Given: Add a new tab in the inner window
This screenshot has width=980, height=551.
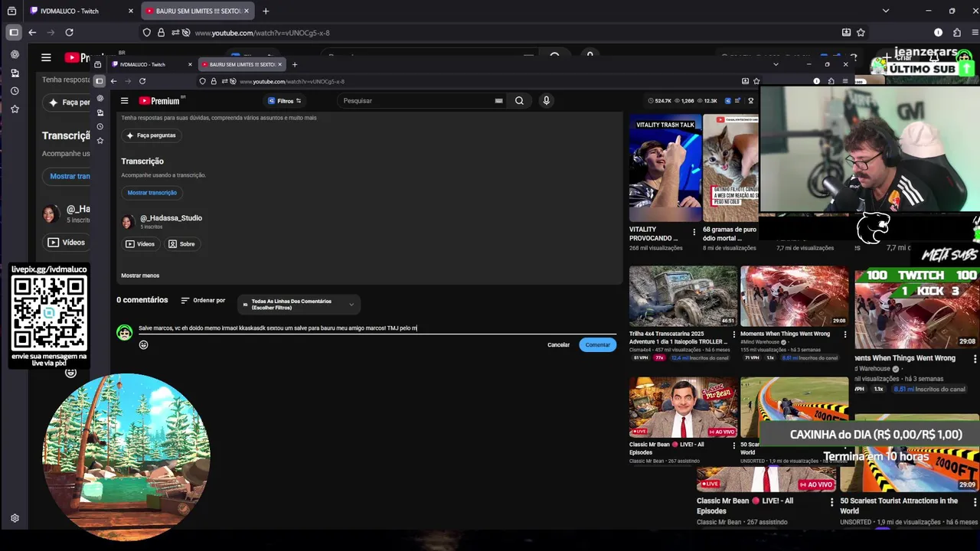Looking at the screenshot, I should 295,64.
